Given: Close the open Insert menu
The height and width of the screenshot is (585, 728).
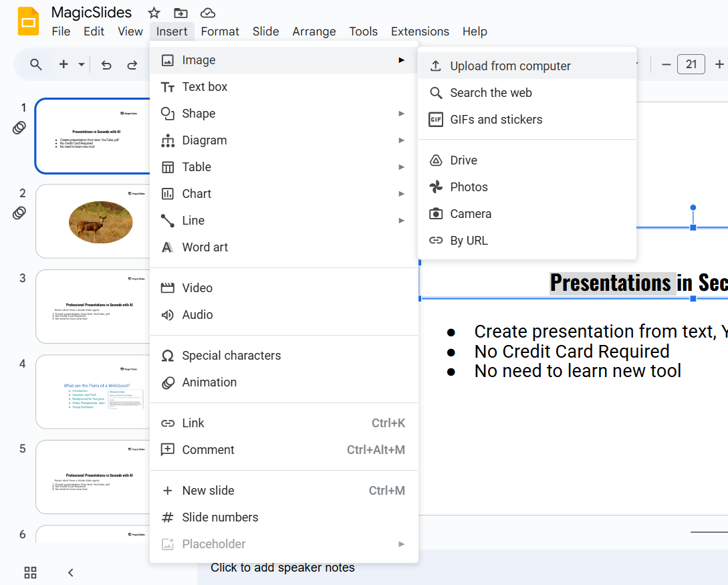Looking at the screenshot, I should 172,31.
